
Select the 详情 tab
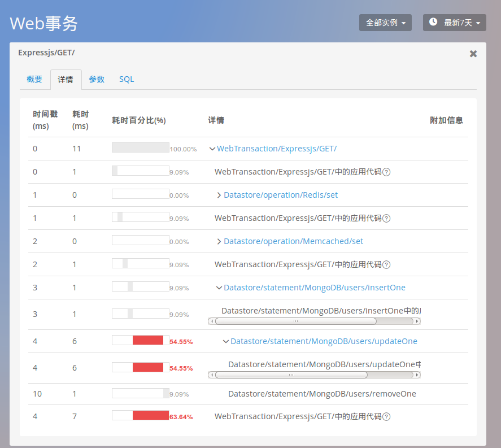[x=66, y=80]
